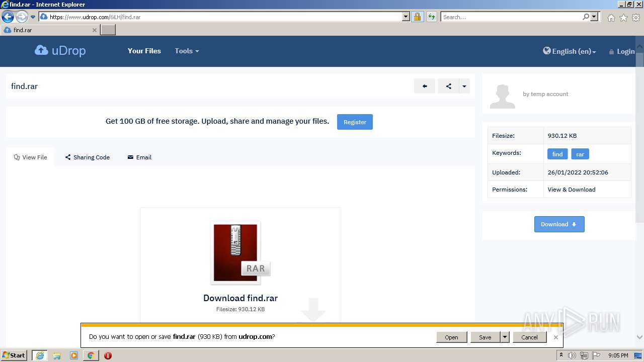The width and height of the screenshot is (644, 362).
Task: Click temp account avatar icon
Action: pos(503,97)
